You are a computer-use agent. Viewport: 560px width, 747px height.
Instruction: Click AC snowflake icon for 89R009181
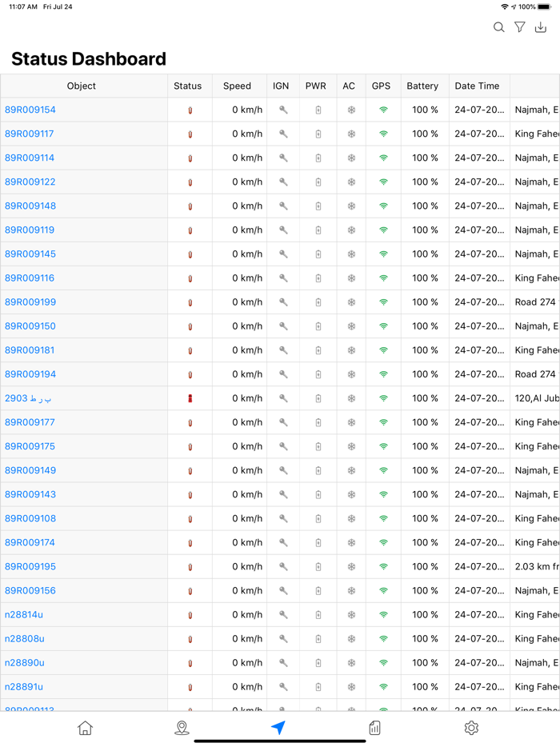(x=351, y=350)
